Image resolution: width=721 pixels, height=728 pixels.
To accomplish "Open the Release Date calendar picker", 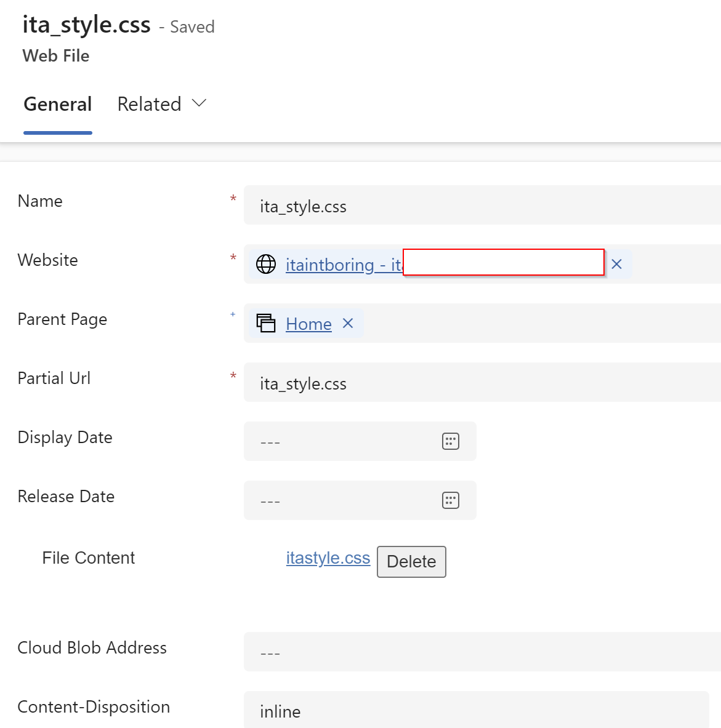I will 449,500.
